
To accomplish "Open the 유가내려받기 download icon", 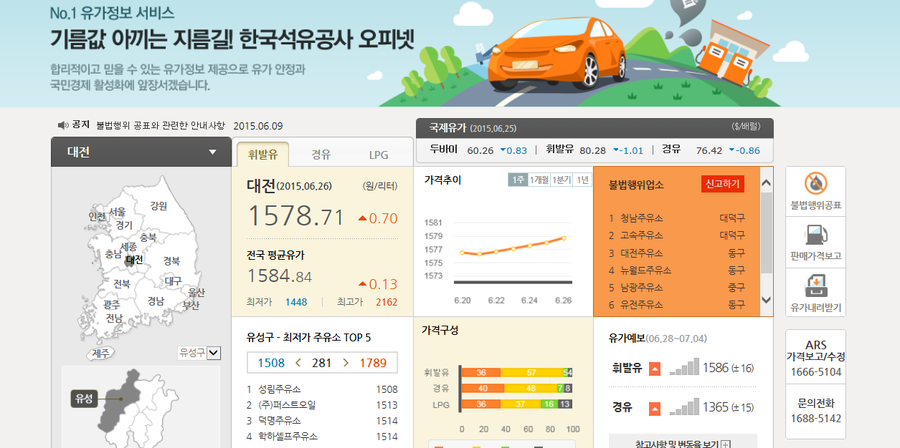I will [816, 286].
